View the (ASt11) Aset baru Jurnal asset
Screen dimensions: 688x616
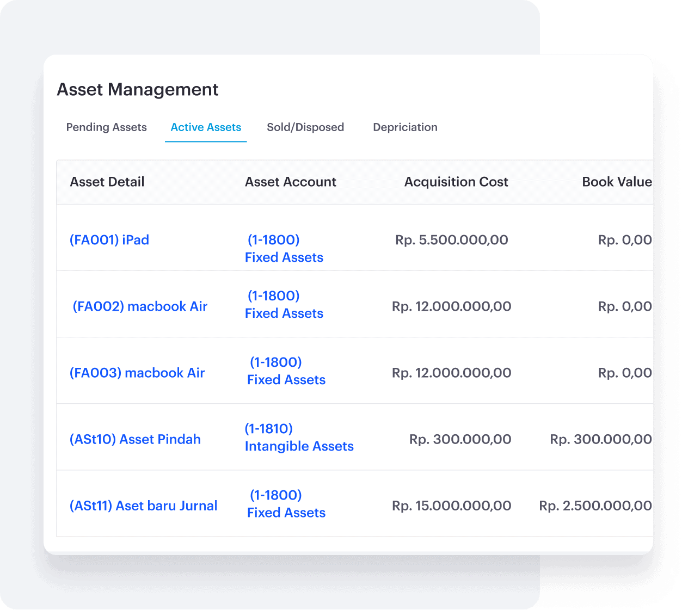pos(143,506)
